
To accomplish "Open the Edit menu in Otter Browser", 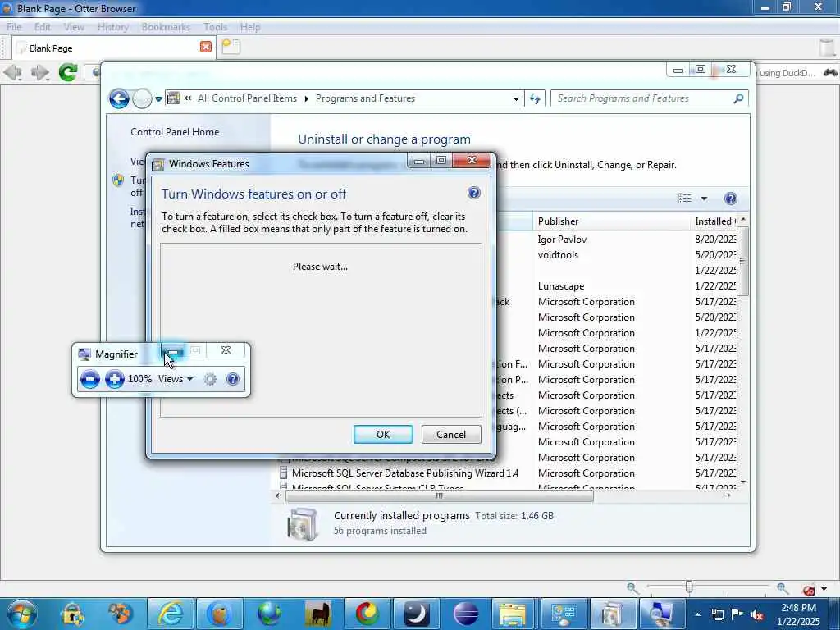I will click(43, 27).
